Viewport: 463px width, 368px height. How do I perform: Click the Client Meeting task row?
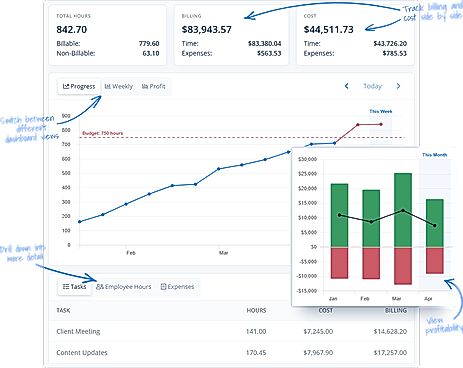(232, 331)
